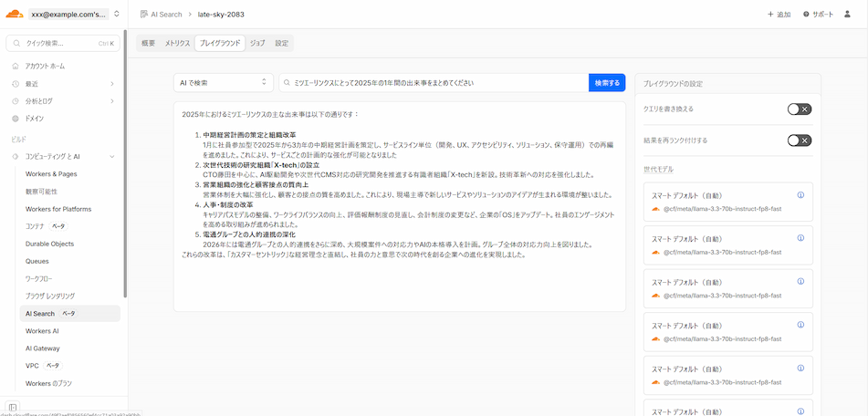The image size is (868, 416).
Task: Switch to the メトリクス tab
Action: coord(177,43)
